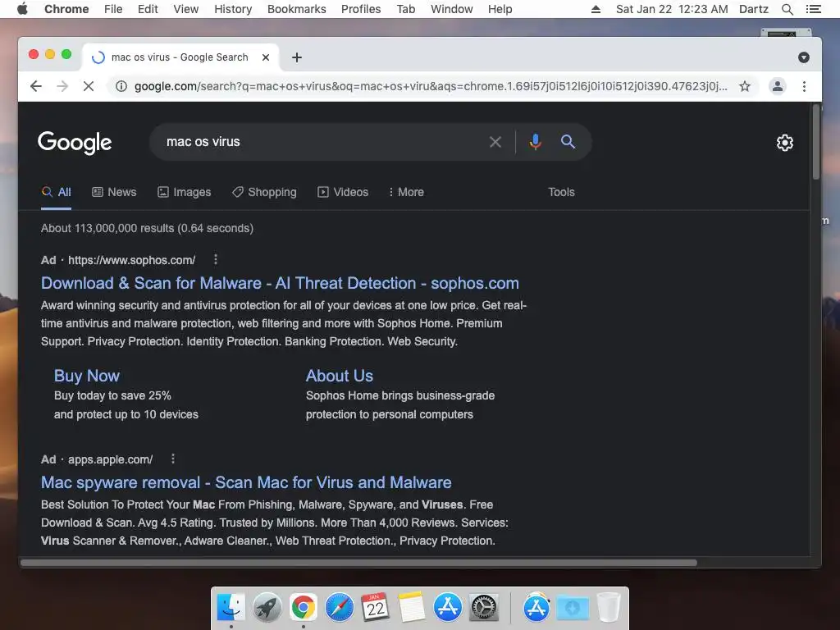Open the search Tools options
Screen dimensions: 840x630
pos(561,192)
